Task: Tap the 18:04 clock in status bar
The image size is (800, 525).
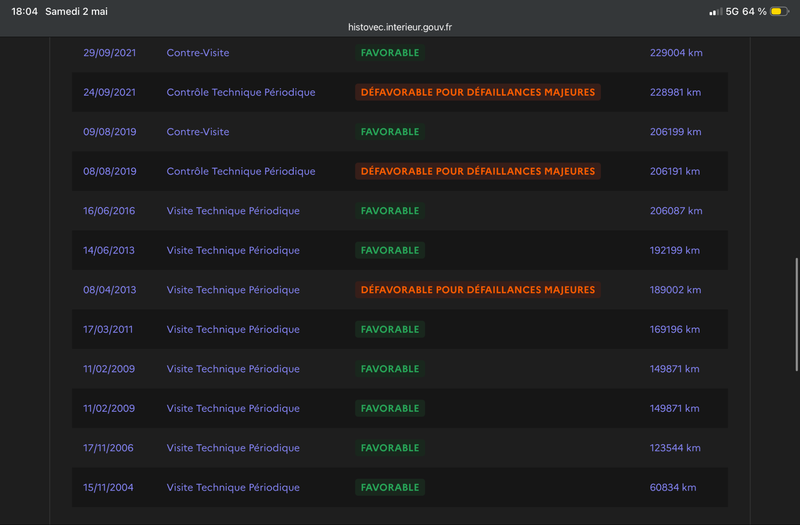Action: pos(24,11)
